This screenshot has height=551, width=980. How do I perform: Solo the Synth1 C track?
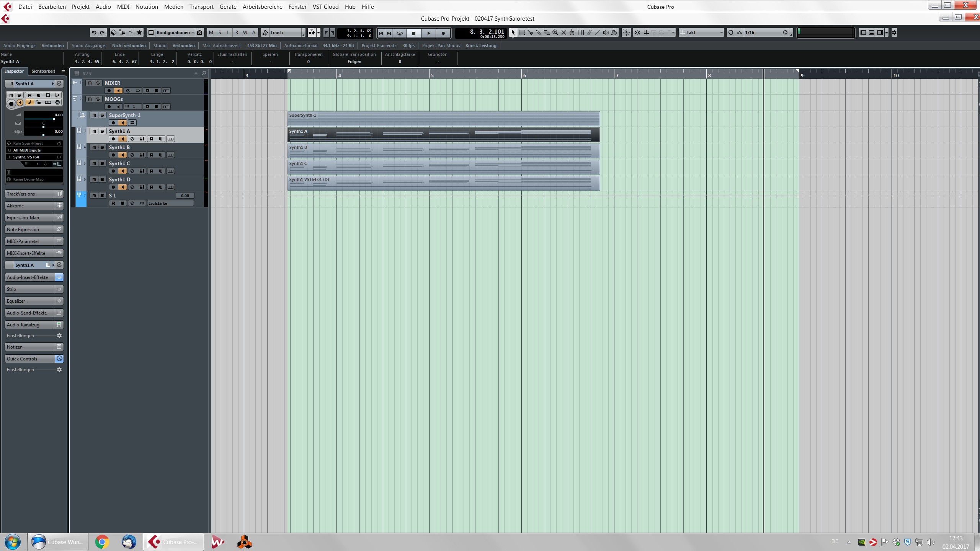click(x=102, y=163)
